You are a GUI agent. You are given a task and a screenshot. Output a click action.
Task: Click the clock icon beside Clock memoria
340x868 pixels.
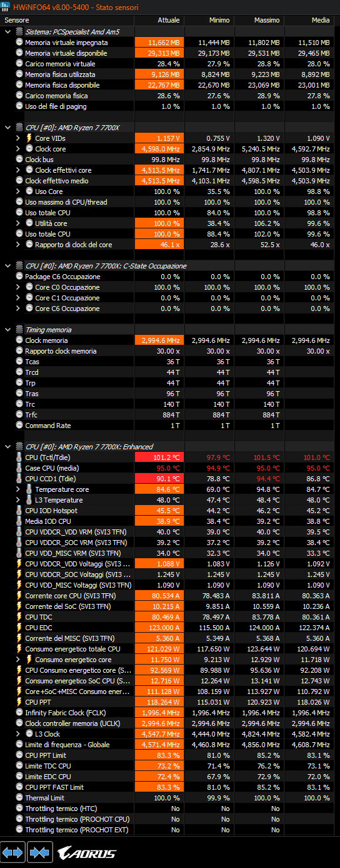[x=19, y=340]
